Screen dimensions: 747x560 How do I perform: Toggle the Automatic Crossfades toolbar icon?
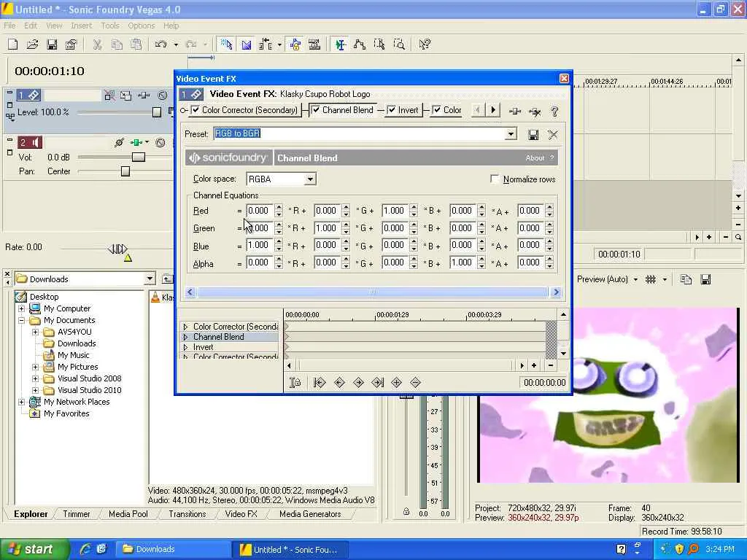(247, 44)
